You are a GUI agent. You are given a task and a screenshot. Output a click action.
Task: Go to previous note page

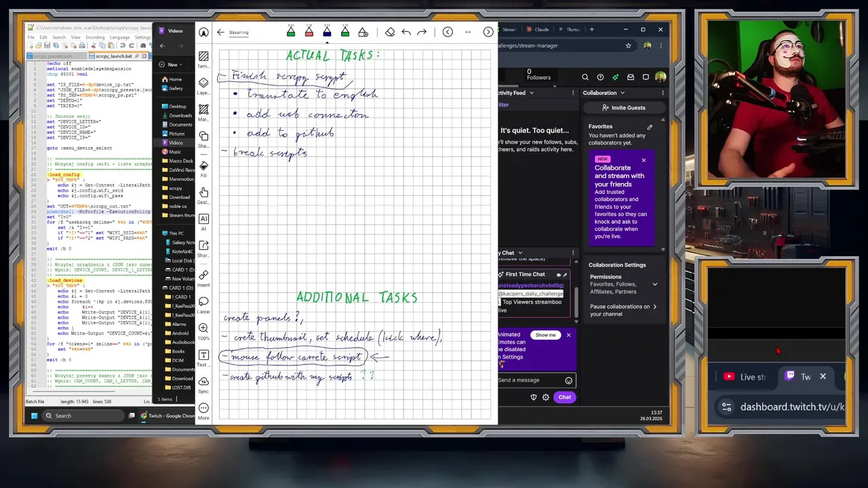pos(448,32)
